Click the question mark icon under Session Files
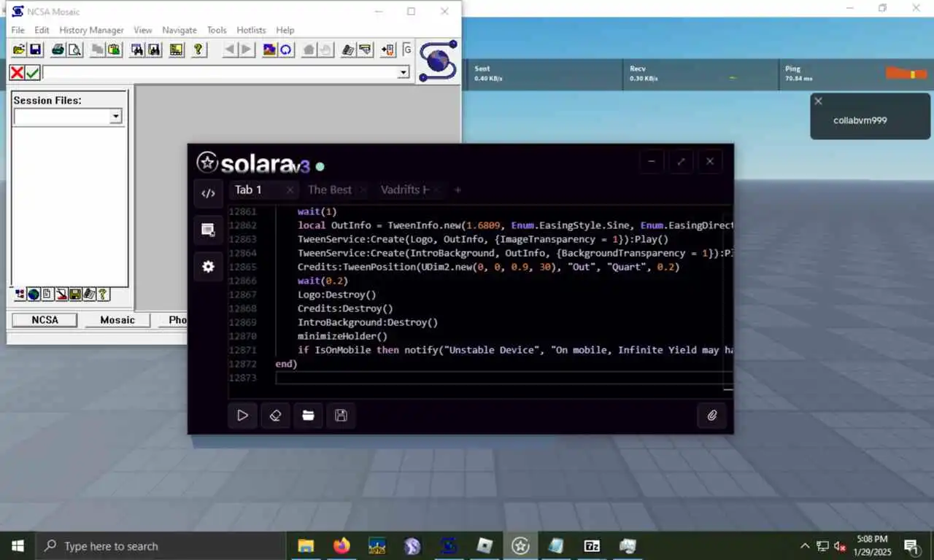Screen dimensions: 934x560 (103, 295)
